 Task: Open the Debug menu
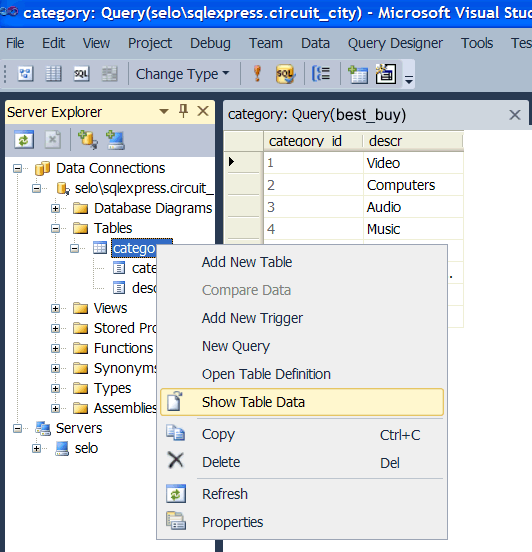(210, 43)
